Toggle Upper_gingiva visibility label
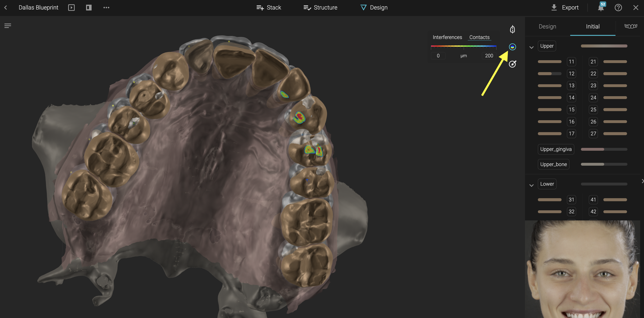644x318 pixels. (x=556, y=149)
